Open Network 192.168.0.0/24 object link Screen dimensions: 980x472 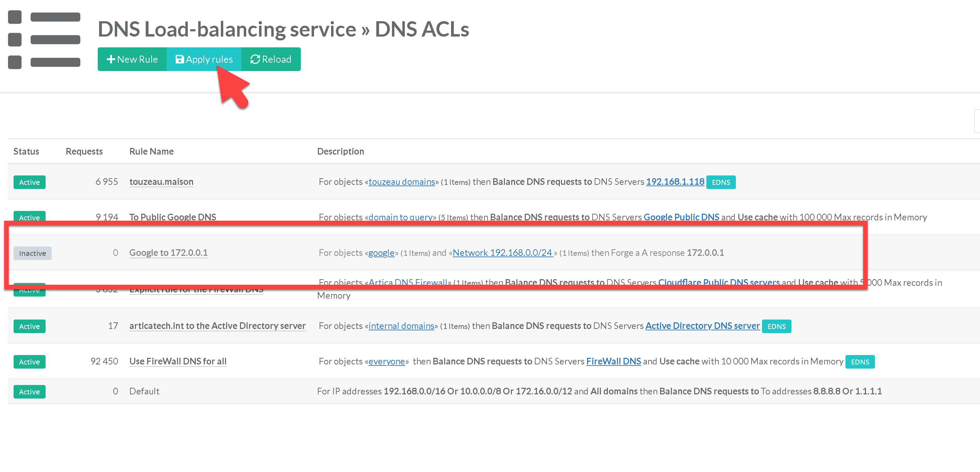coord(502,253)
